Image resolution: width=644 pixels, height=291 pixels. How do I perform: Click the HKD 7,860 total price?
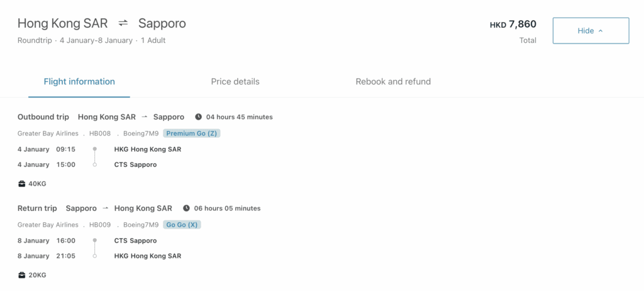513,25
